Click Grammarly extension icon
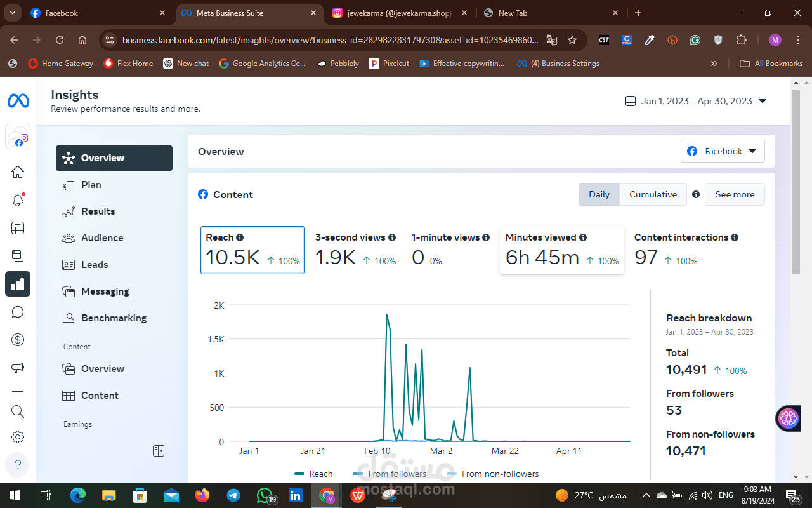 [x=695, y=40]
